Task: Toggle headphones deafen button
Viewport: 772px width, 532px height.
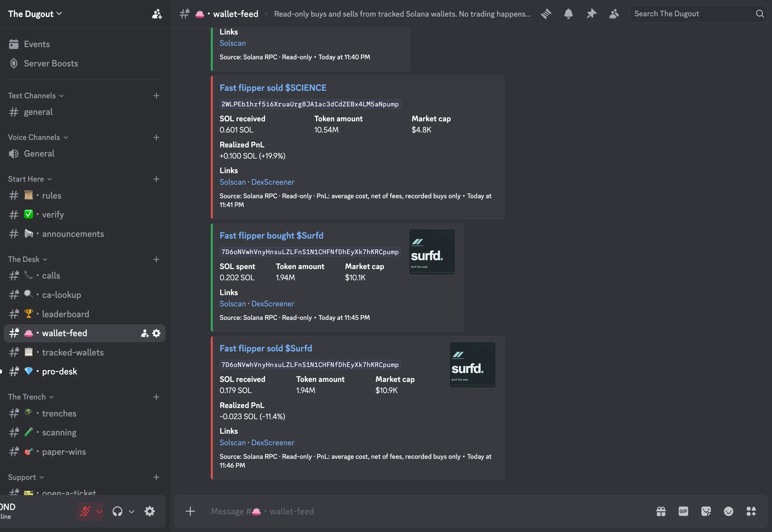Action: [x=118, y=511]
